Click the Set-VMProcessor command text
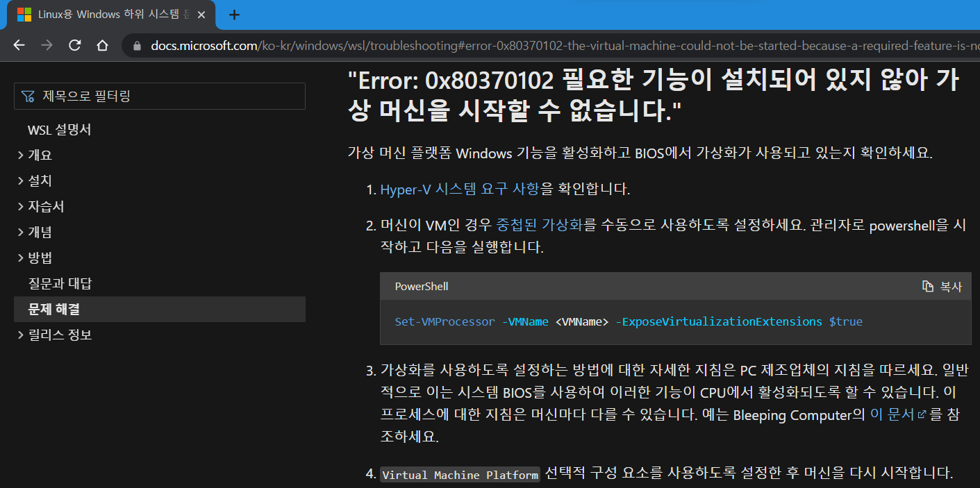 coord(445,322)
